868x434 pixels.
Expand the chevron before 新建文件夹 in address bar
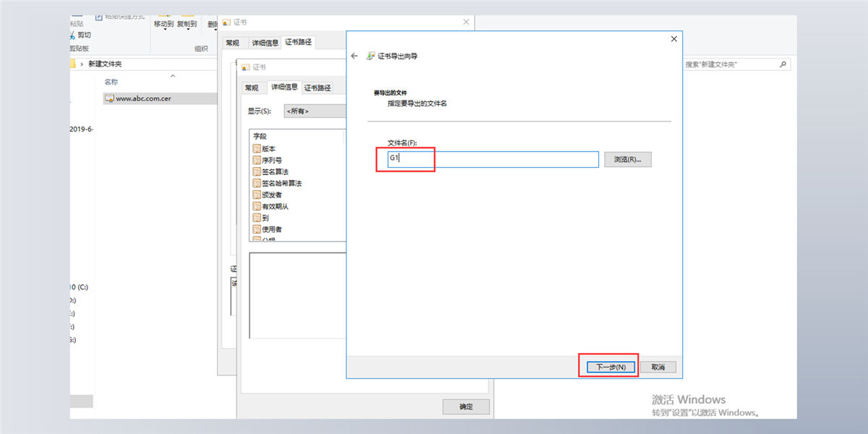tap(82, 64)
